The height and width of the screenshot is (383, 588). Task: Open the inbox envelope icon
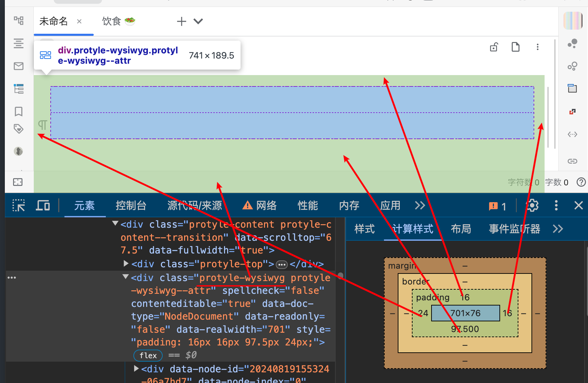[x=19, y=66]
